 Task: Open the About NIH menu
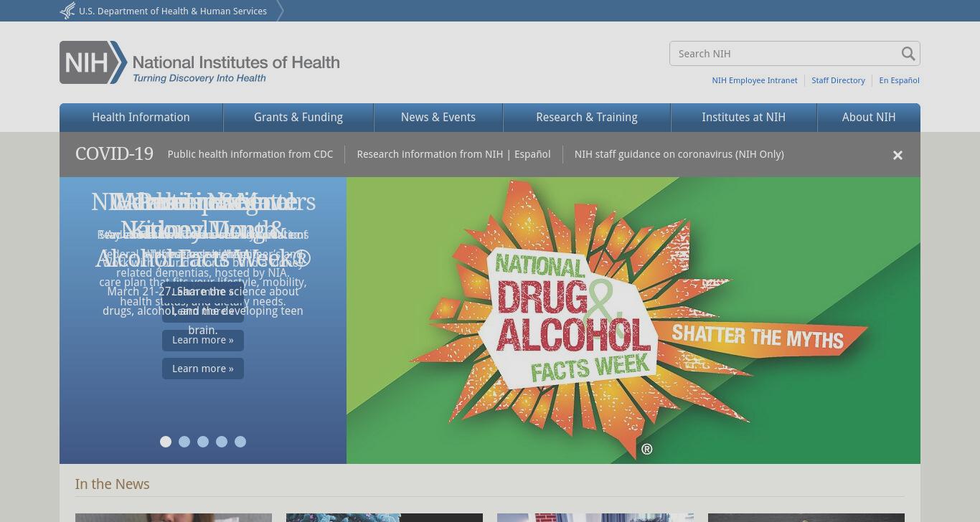869,118
